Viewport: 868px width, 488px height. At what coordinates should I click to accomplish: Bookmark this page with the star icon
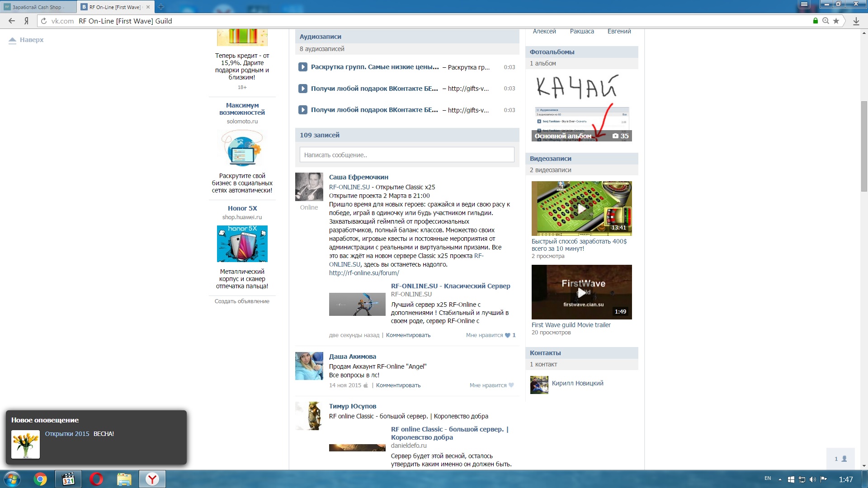coord(836,21)
